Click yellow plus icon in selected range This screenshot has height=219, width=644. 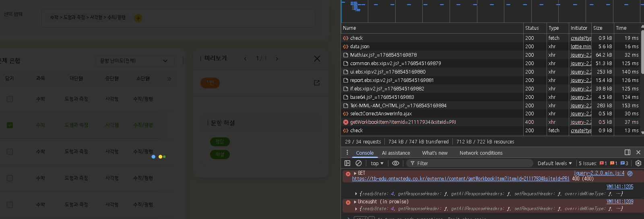[138, 18]
